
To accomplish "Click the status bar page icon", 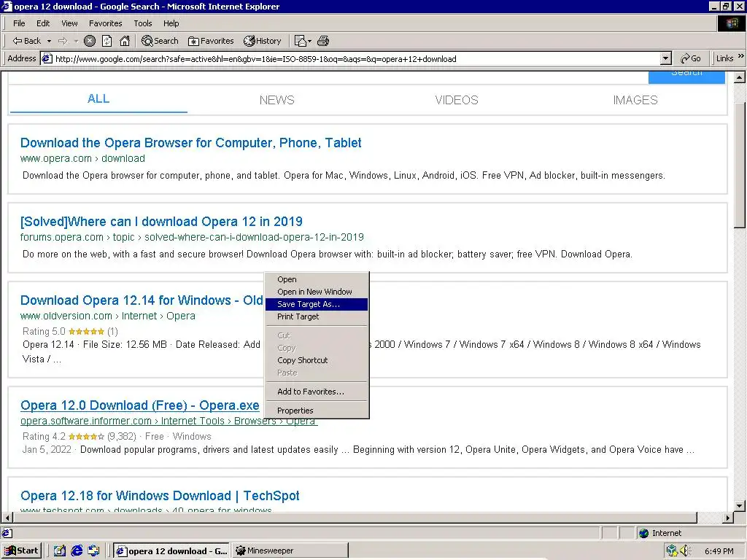I will [7, 533].
